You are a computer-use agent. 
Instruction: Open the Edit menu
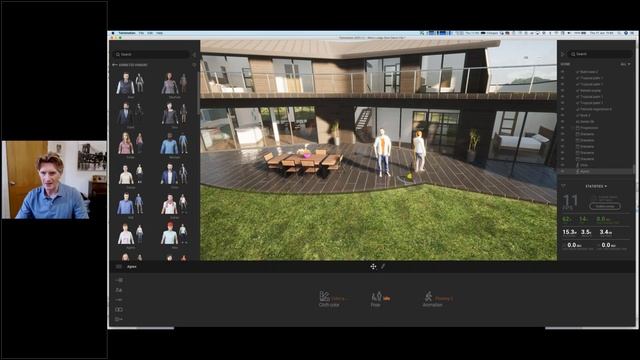[150, 33]
